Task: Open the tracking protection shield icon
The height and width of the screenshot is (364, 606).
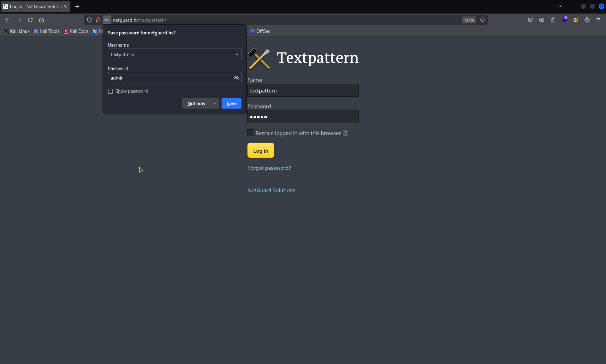Action: tap(89, 20)
